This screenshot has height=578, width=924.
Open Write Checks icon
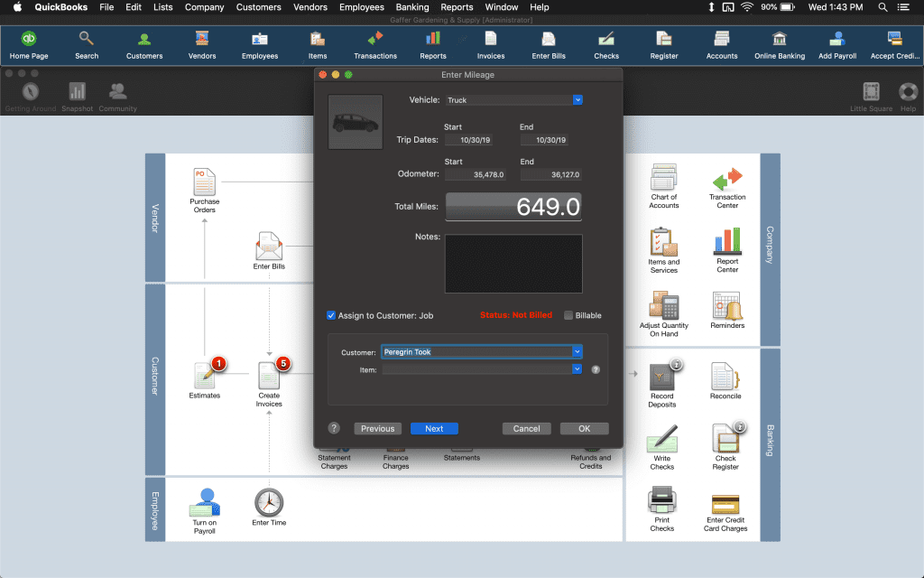pyautogui.click(x=662, y=447)
